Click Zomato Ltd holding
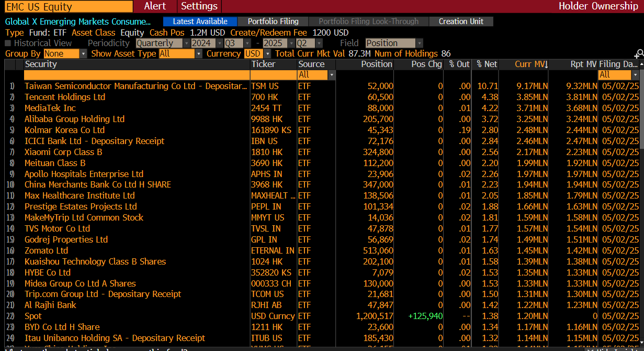Viewport: 644px width, 351px height. coord(46,250)
